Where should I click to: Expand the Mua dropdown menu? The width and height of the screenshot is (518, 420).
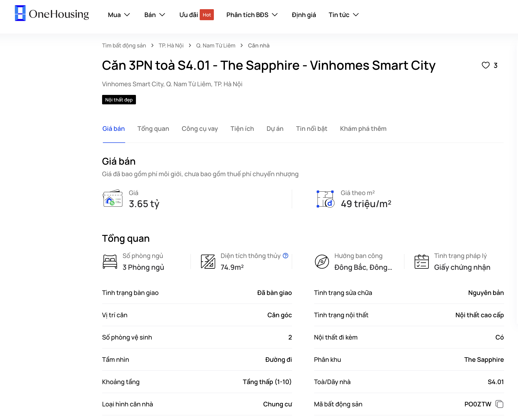(119, 15)
